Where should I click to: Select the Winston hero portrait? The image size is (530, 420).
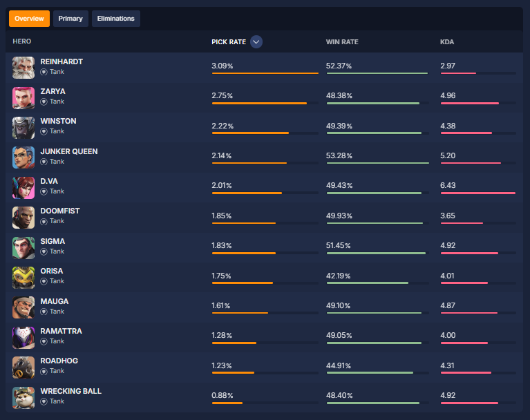coord(23,128)
